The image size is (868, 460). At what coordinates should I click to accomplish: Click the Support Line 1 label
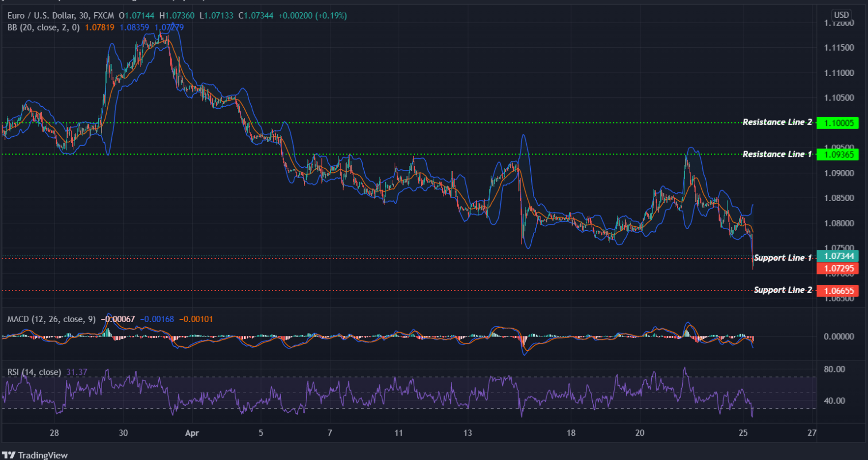[782, 258]
